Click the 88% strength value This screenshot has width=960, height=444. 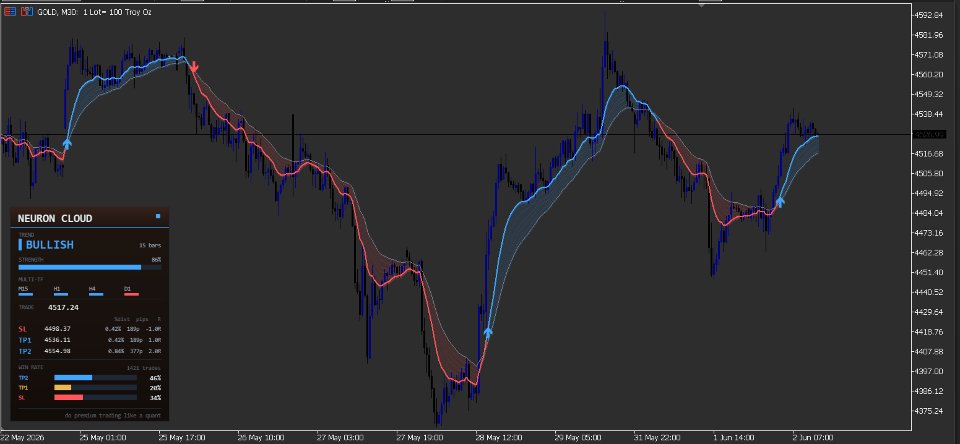(x=156, y=260)
